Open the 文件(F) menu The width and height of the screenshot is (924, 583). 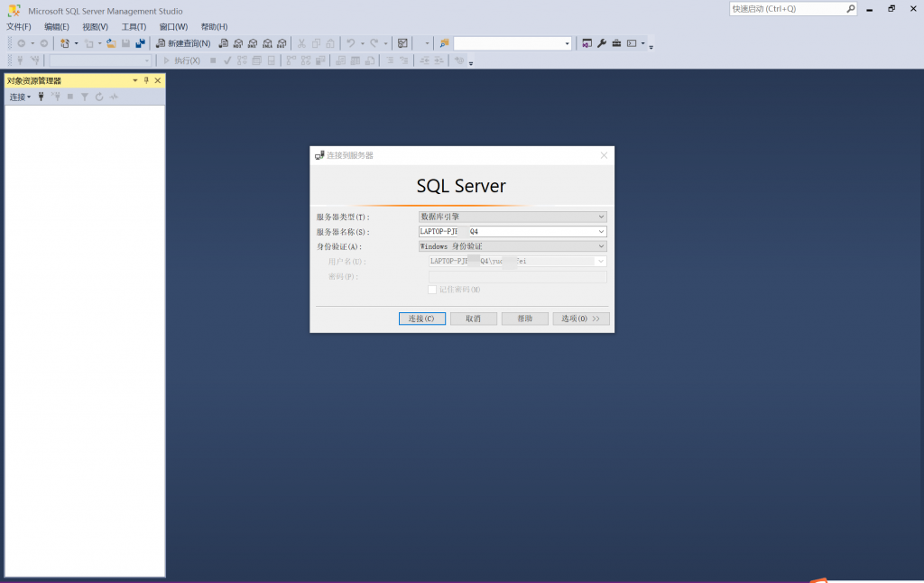point(19,27)
